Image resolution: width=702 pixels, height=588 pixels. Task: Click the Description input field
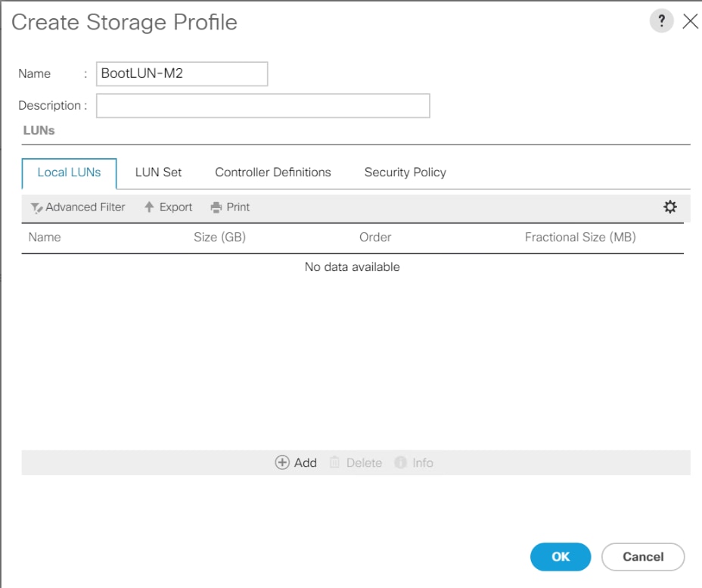pyautogui.click(x=262, y=105)
